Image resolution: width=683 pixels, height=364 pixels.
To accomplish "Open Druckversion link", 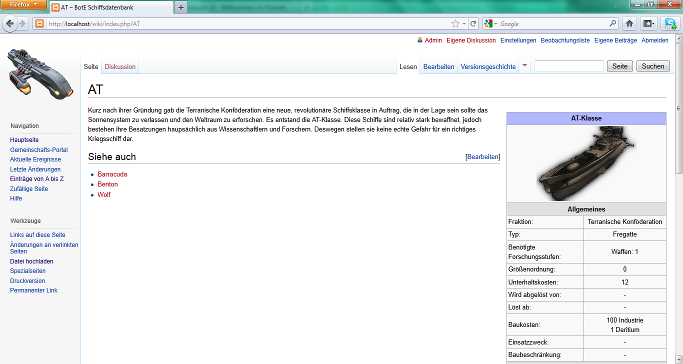I will 27,281.
